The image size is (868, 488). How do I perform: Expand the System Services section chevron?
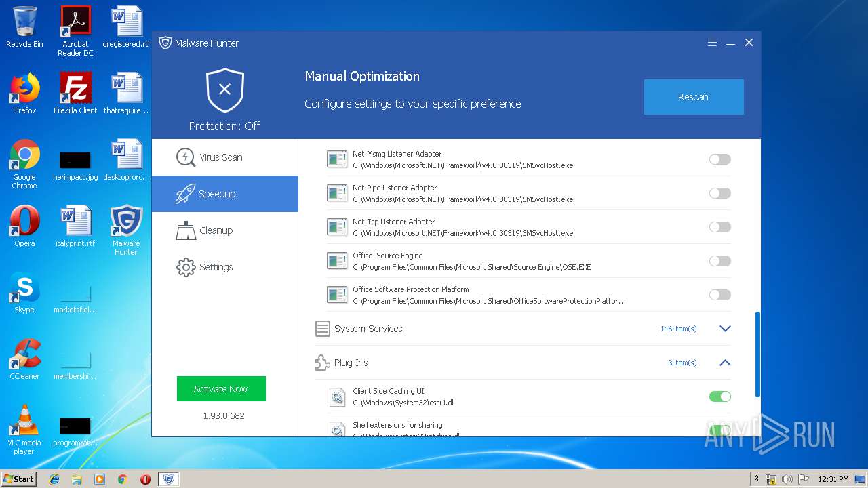(725, 329)
